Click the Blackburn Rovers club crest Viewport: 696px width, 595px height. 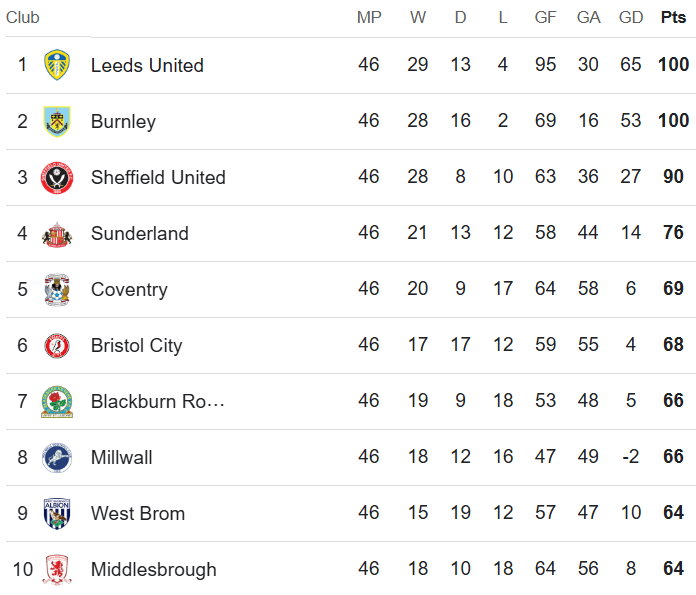(57, 401)
